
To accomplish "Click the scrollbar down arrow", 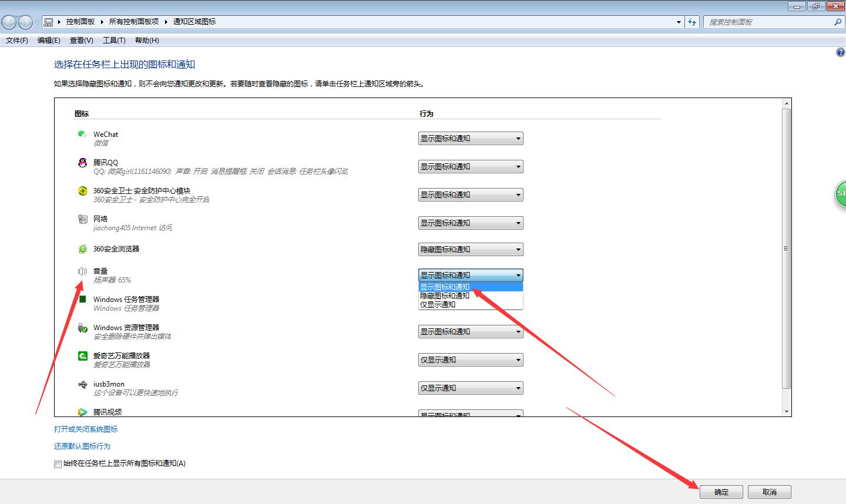I will pyautogui.click(x=787, y=412).
